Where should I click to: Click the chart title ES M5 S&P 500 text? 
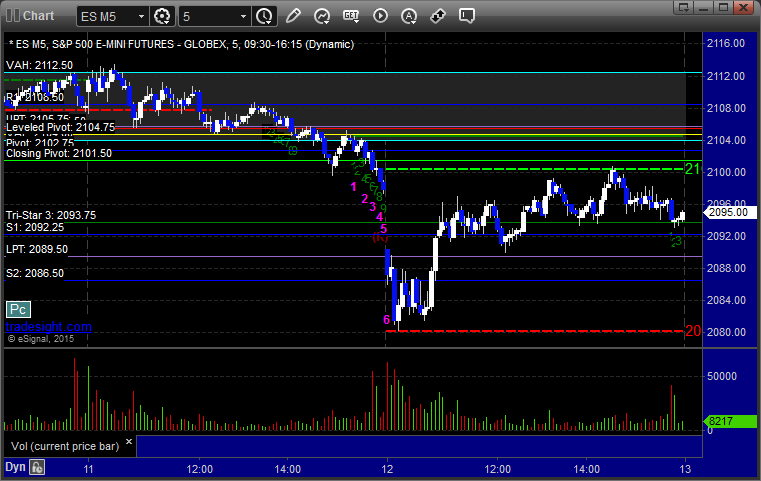tap(182, 44)
